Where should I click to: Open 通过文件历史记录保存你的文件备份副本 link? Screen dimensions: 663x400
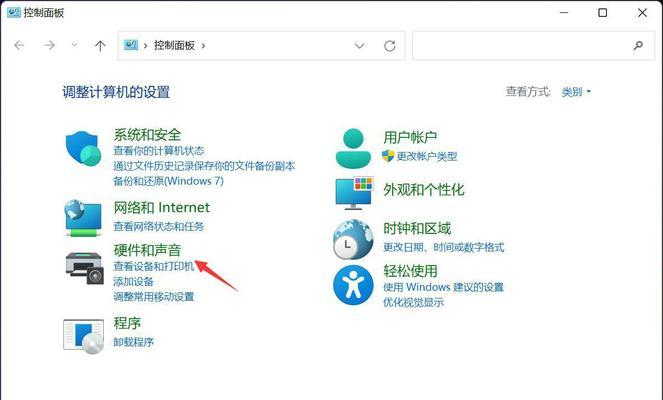[x=204, y=166]
